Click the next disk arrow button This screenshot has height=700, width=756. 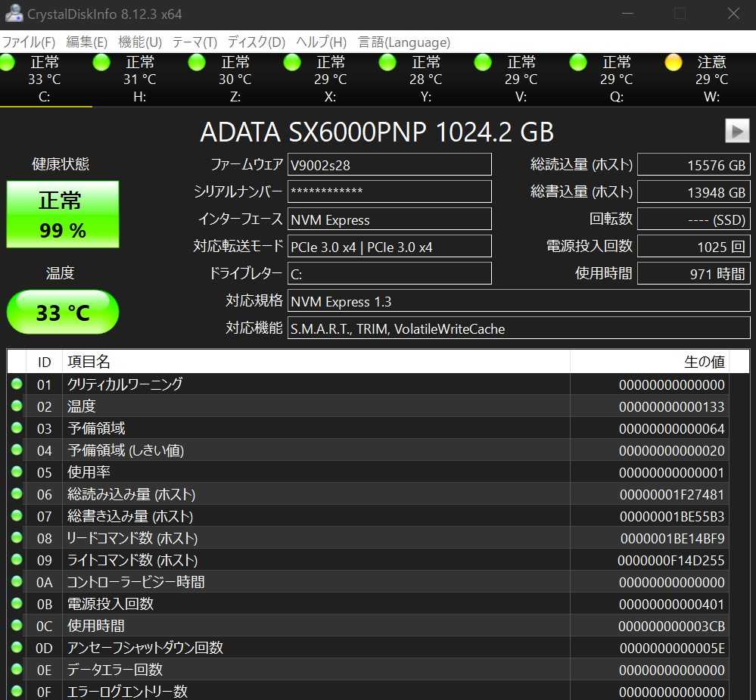[x=737, y=131]
